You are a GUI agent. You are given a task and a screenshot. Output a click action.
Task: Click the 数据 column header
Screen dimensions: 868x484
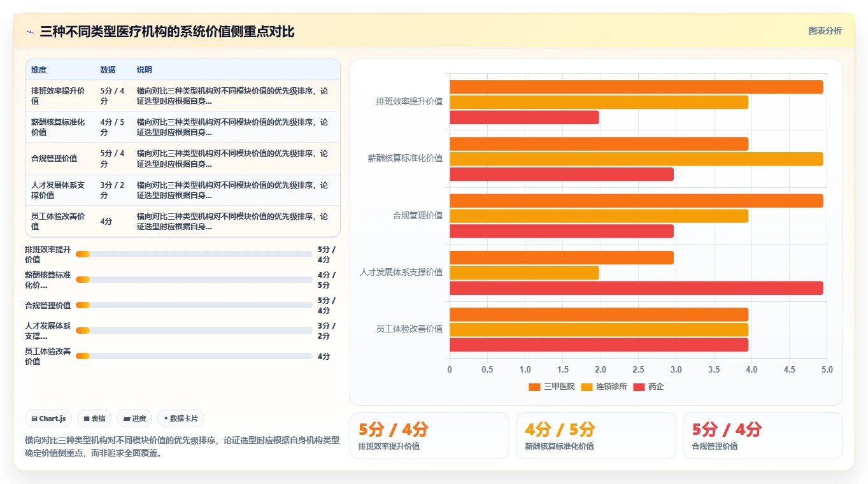click(108, 70)
